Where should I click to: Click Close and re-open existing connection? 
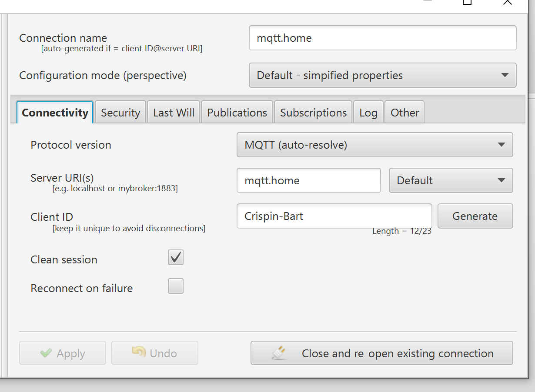click(381, 353)
